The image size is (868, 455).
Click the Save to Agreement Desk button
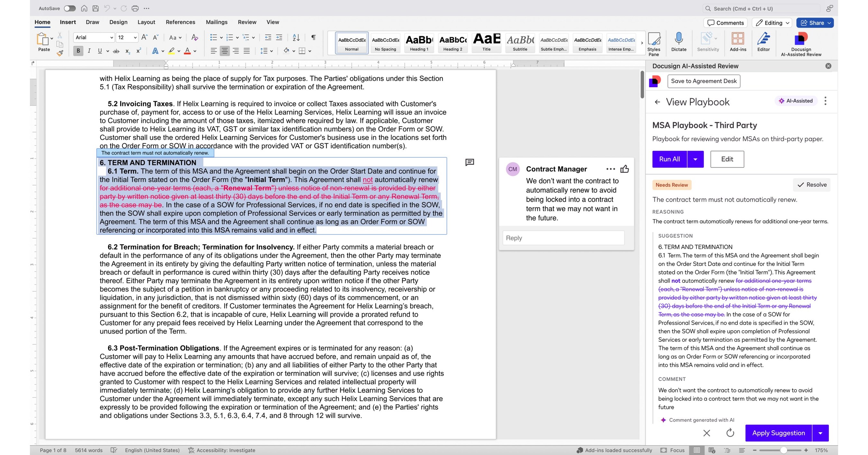[x=704, y=81]
